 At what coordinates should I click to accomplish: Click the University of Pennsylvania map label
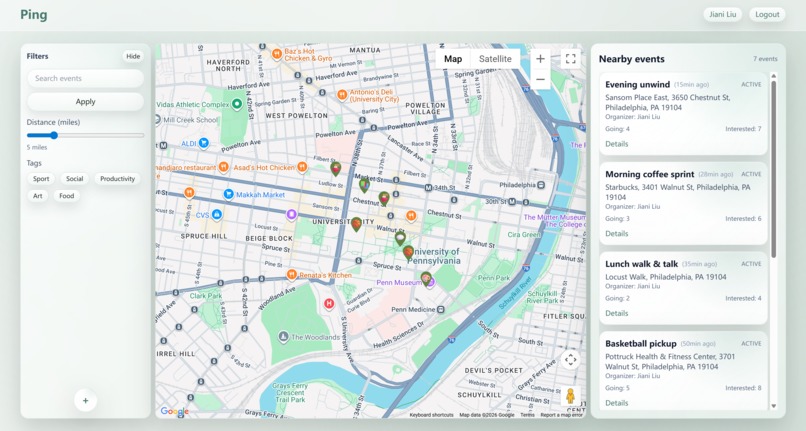435,256
